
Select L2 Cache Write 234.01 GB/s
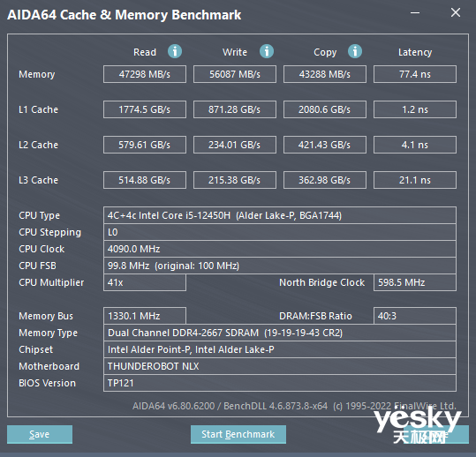pos(235,145)
